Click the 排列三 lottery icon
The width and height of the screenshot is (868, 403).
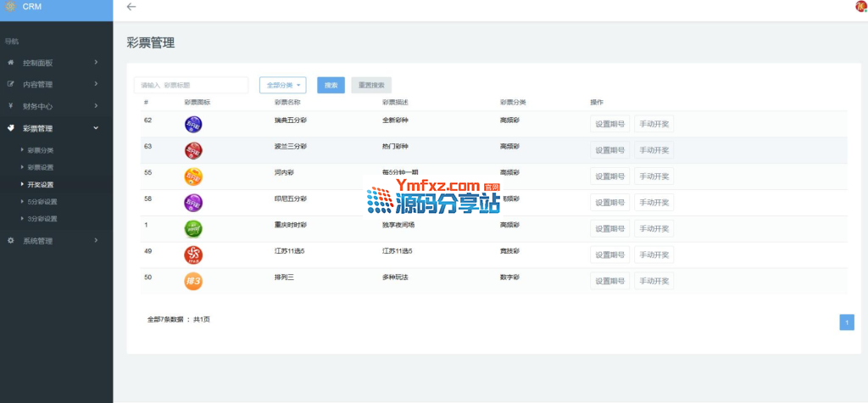pyautogui.click(x=193, y=282)
